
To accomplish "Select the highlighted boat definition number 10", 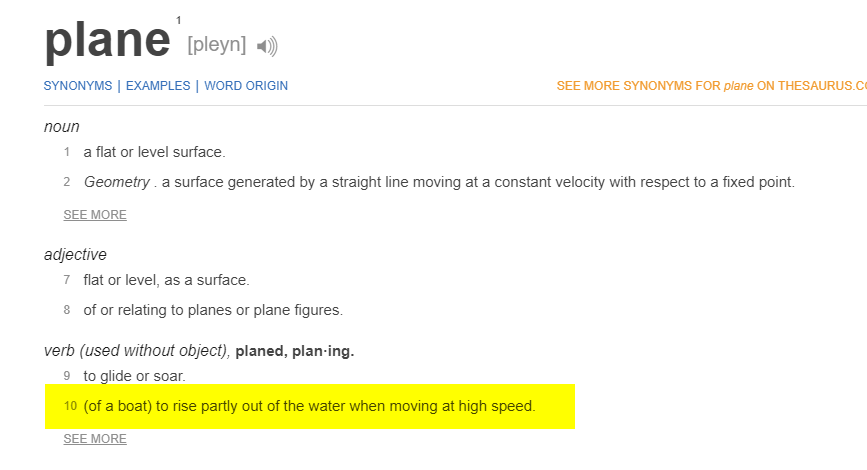I will (x=310, y=406).
